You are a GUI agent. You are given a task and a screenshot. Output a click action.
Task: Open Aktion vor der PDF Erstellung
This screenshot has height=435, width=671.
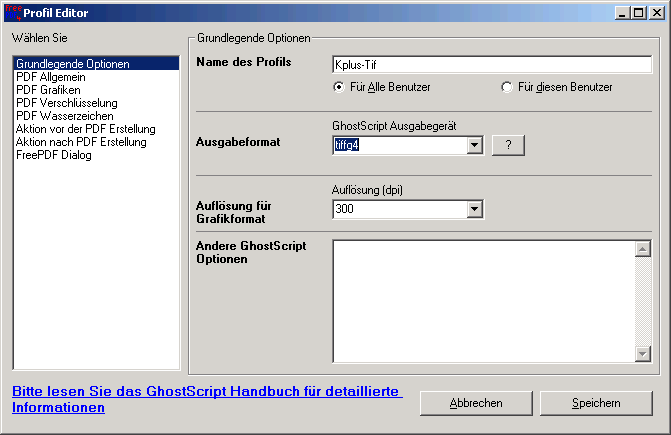[x=85, y=129]
